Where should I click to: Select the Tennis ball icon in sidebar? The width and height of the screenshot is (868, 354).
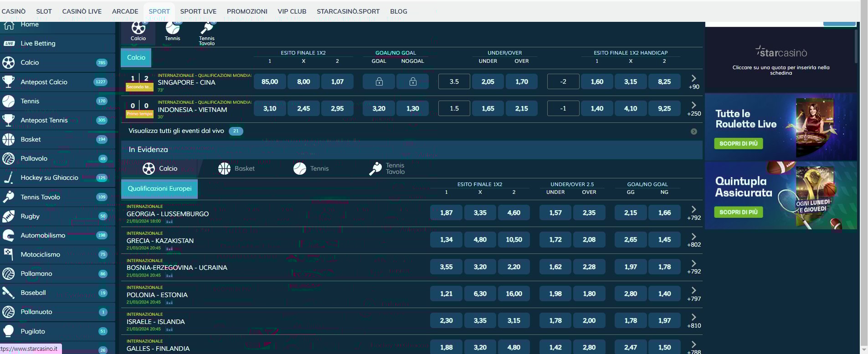[9, 101]
